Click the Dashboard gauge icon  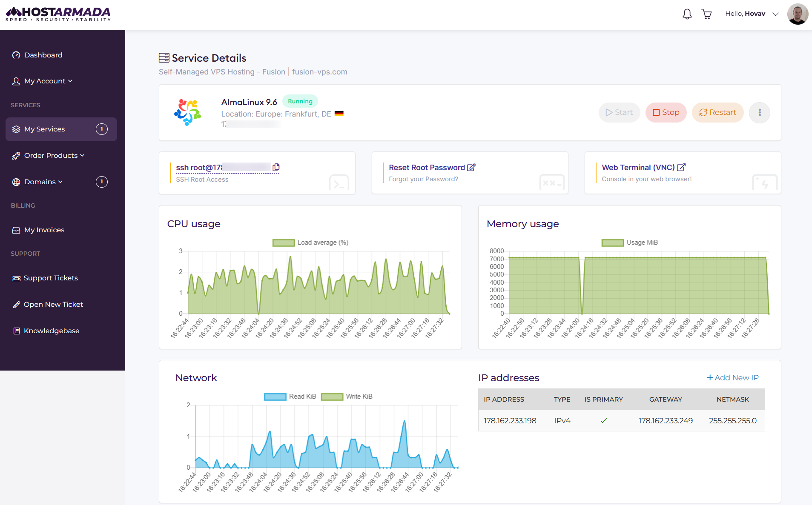pyautogui.click(x=16, y=55)
